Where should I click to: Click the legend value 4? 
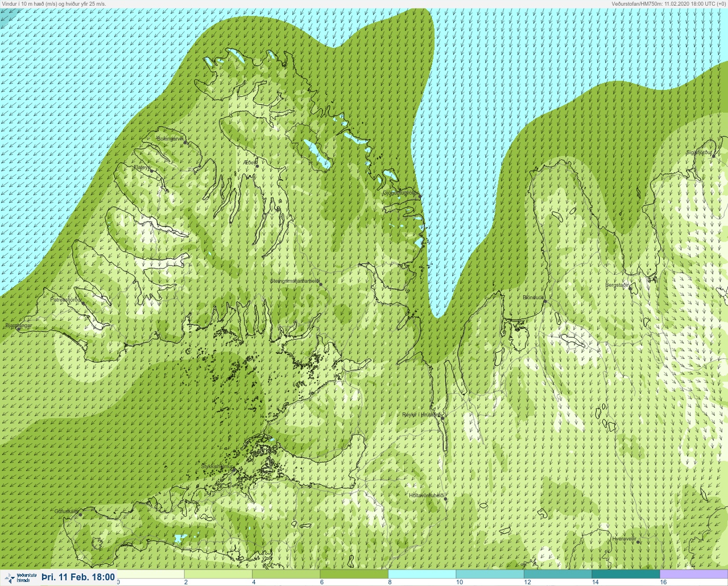(254, 583)
